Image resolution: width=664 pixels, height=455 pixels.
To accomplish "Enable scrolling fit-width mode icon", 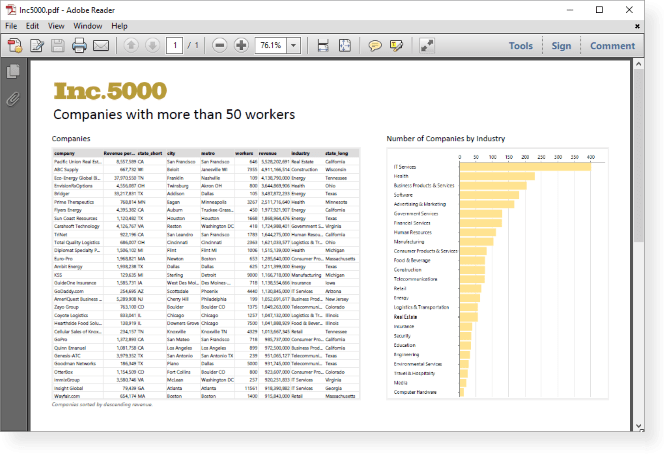I will tap(323, 45).
